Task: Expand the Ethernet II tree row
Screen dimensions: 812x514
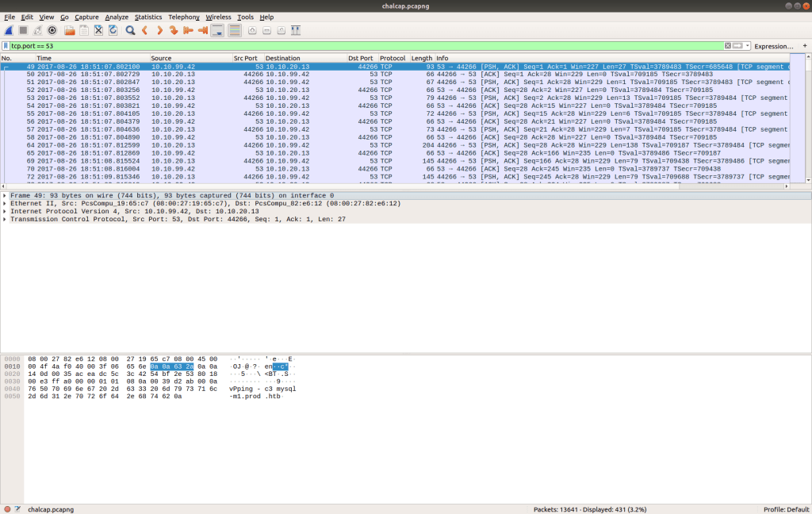Action: [x=6, y=204]
